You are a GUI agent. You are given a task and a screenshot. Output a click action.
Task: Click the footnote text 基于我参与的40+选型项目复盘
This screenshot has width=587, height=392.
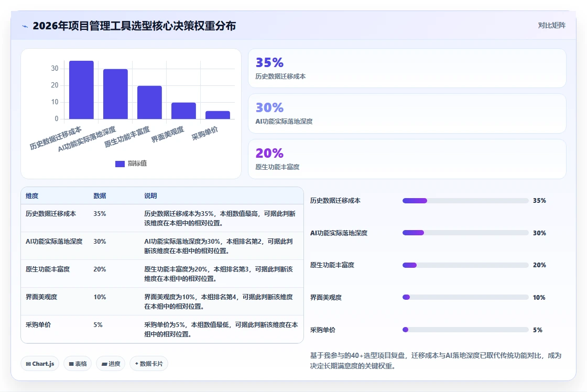(x=357, y=356)
